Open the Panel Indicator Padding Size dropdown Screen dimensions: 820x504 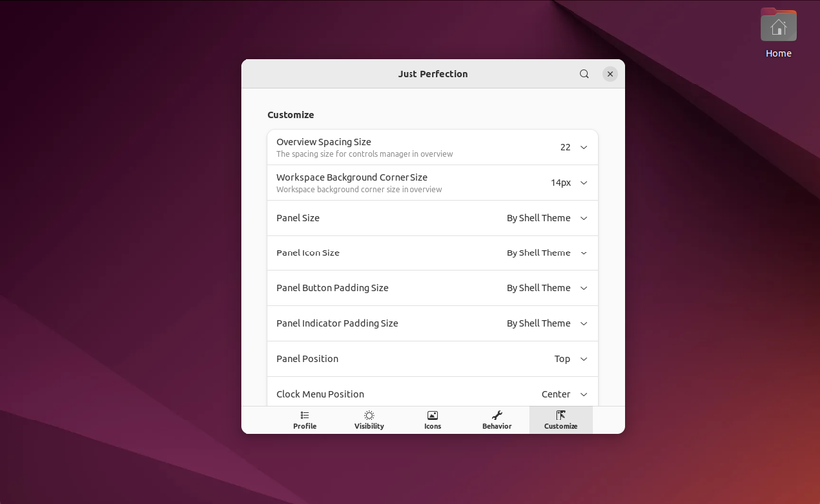click(x=547, y=324)
